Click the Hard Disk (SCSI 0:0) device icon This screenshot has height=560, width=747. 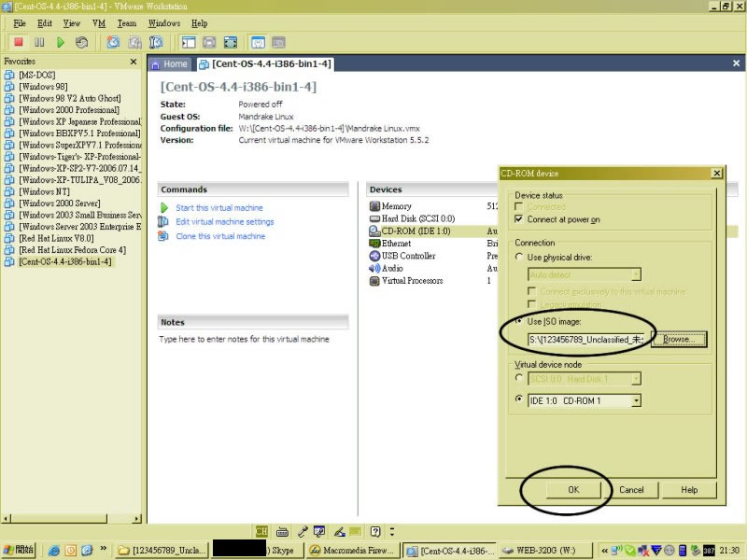click(374, 218)
